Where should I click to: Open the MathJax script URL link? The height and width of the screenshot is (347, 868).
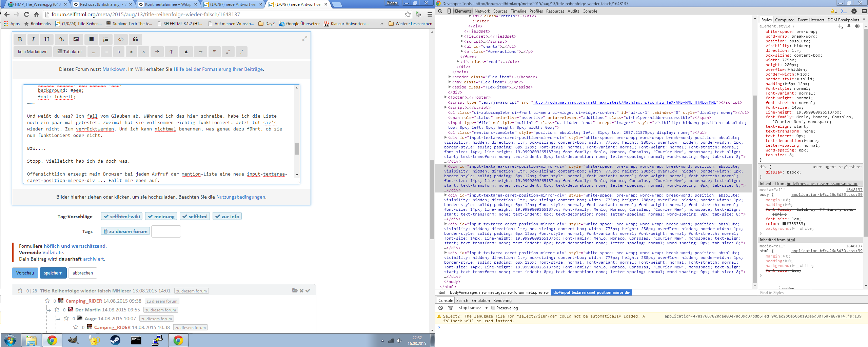625,102
